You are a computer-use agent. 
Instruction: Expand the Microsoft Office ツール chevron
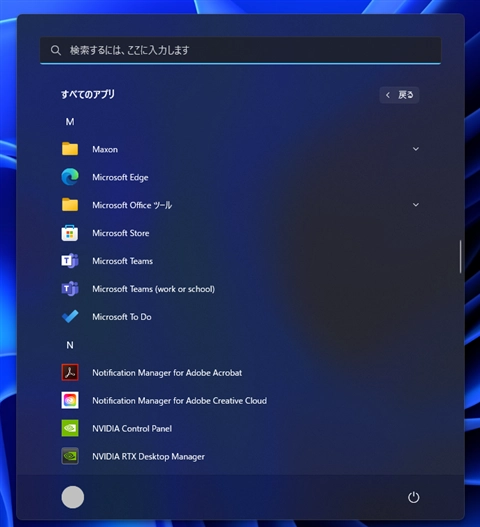tap(416, 205)
